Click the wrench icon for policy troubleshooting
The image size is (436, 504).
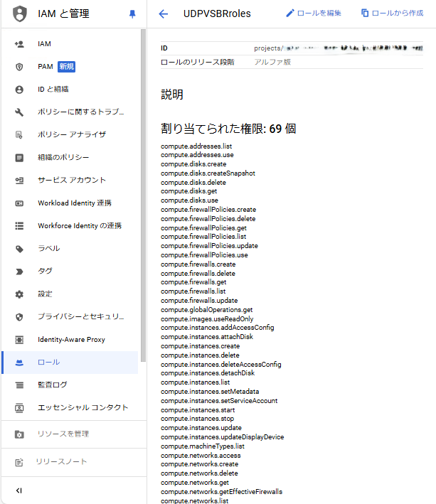coord(19,112)
